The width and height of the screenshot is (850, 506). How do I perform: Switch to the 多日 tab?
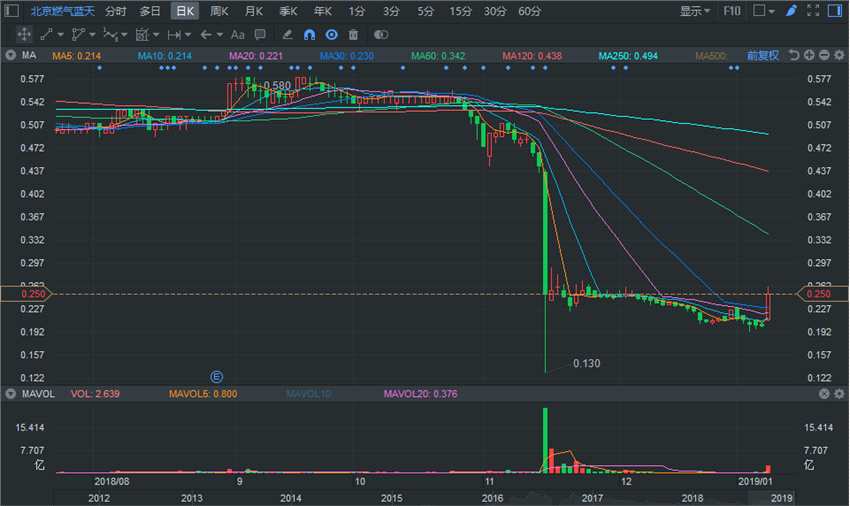click(150, 11)
